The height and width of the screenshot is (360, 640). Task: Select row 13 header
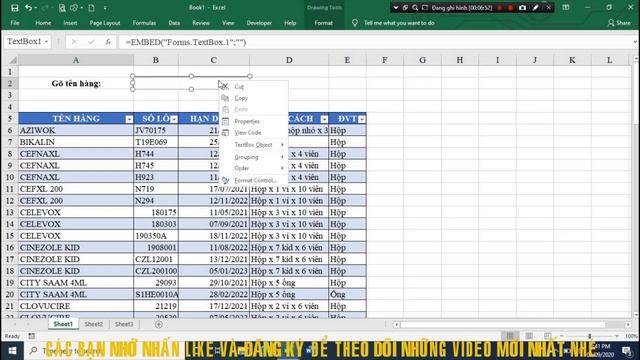click(x=10, y=212)
